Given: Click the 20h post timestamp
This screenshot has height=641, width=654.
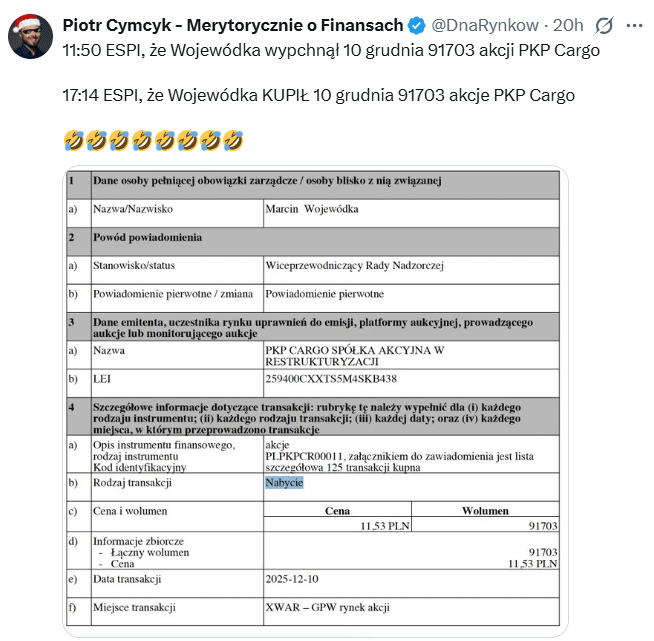Looking at the screenshot, I should click(568, 24).
